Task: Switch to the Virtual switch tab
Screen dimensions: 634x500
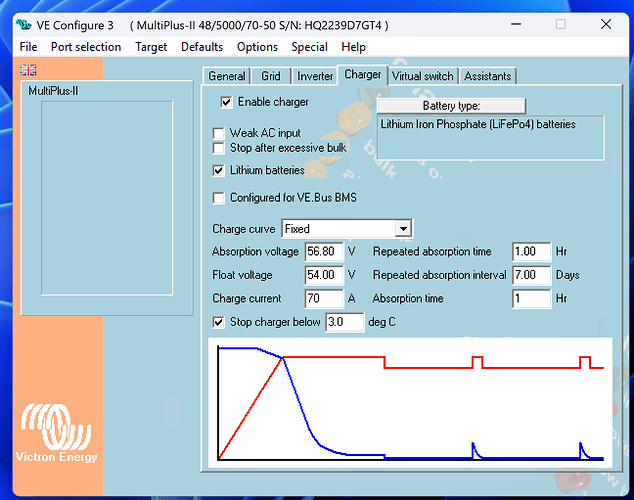Action: click(423, 76)
